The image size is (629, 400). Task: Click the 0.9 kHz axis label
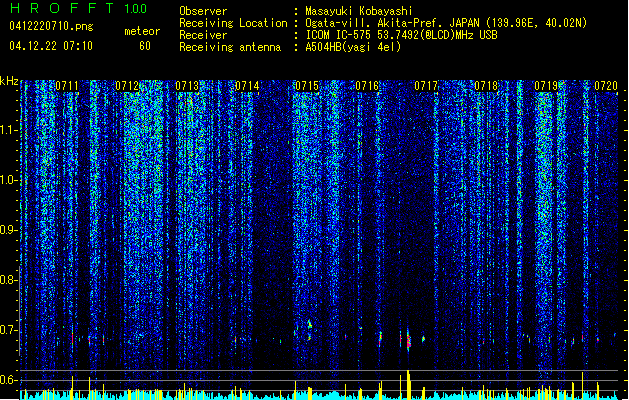(8, 230)
